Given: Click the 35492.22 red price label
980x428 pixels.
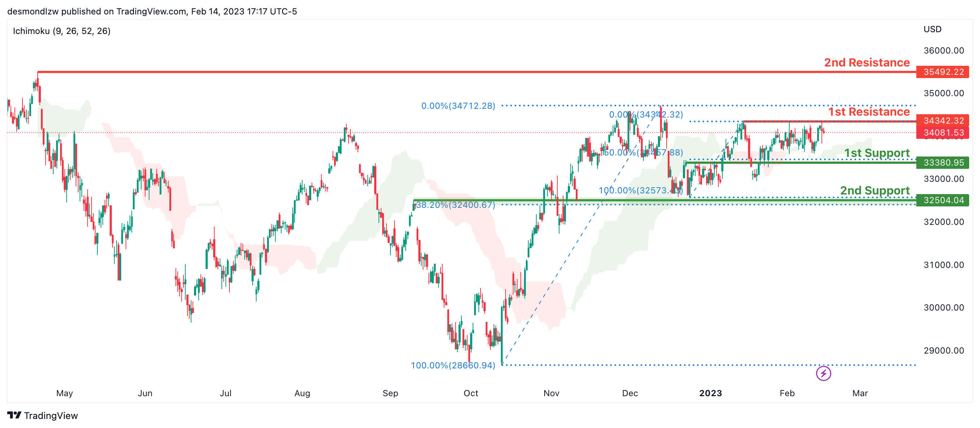Looking at the screenshot, I should point(943,72).
